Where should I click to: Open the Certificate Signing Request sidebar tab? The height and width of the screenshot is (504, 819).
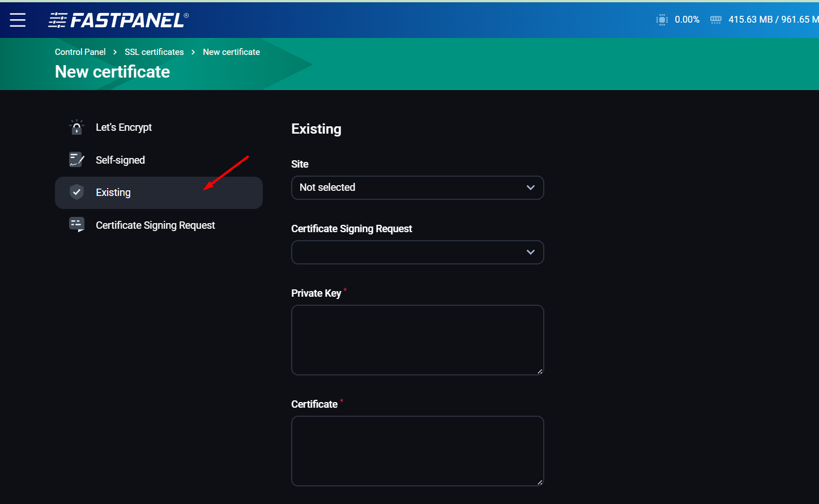pos(155,225)
